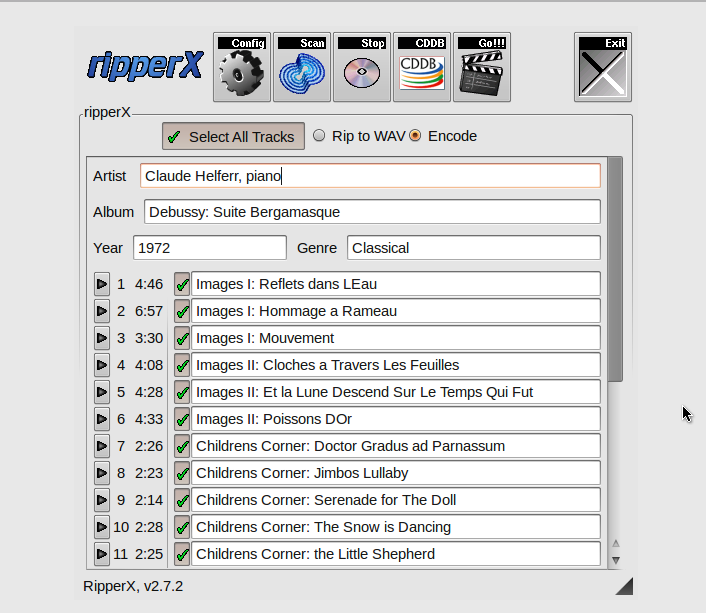This screenshot has height=613, width=706.
Task: Start ripping with Go!!! clapperboard
Action: (482, 67)
